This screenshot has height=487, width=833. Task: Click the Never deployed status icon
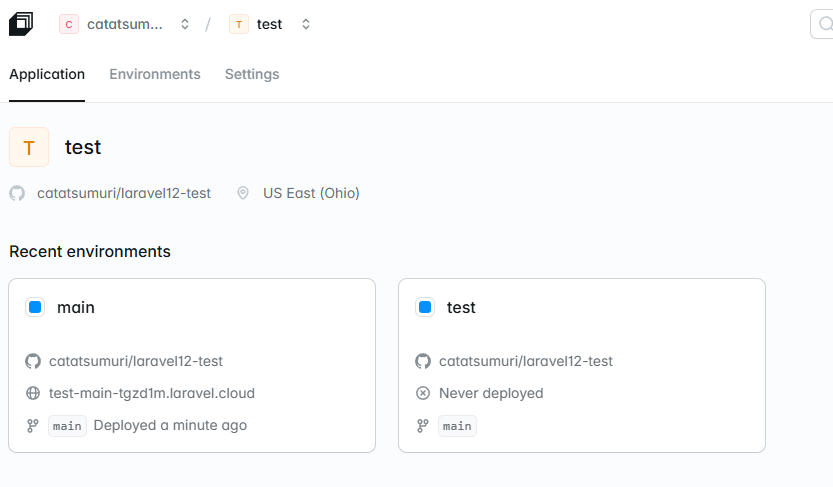click(423, 393)
